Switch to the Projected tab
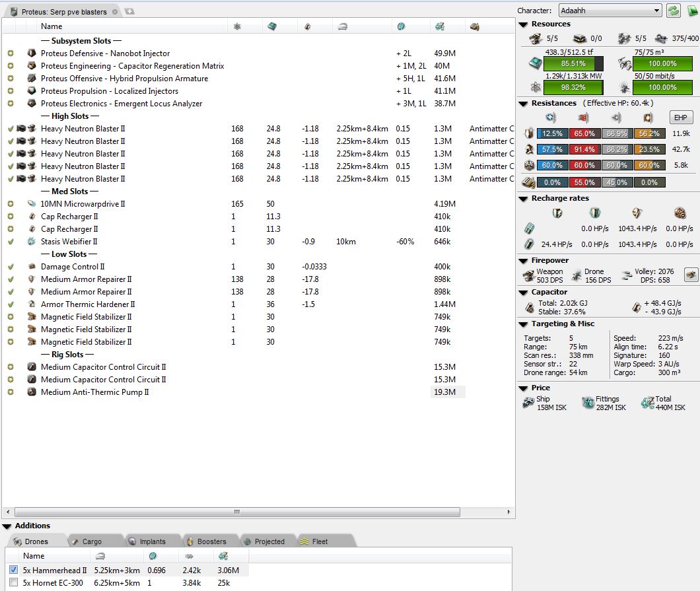Image resolution: width=700 pixels, height=591 pixels. (x=269, y=541)
